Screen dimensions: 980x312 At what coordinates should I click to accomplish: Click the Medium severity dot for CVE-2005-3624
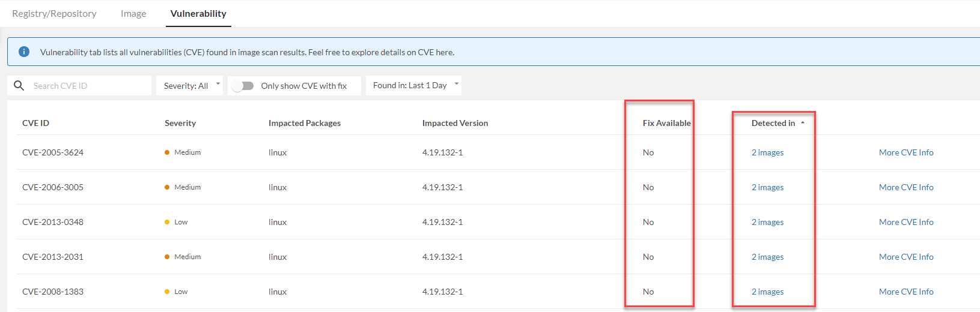click(167, 152)
